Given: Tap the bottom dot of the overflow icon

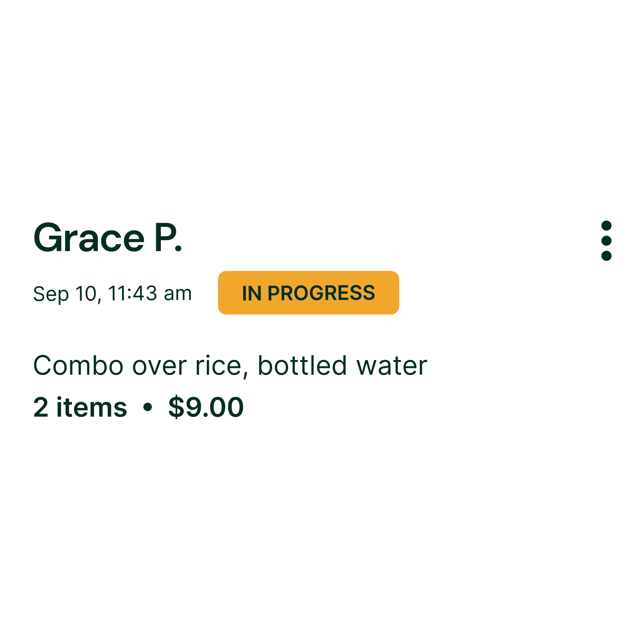Looking at the screenshot, I should (606, 256).
